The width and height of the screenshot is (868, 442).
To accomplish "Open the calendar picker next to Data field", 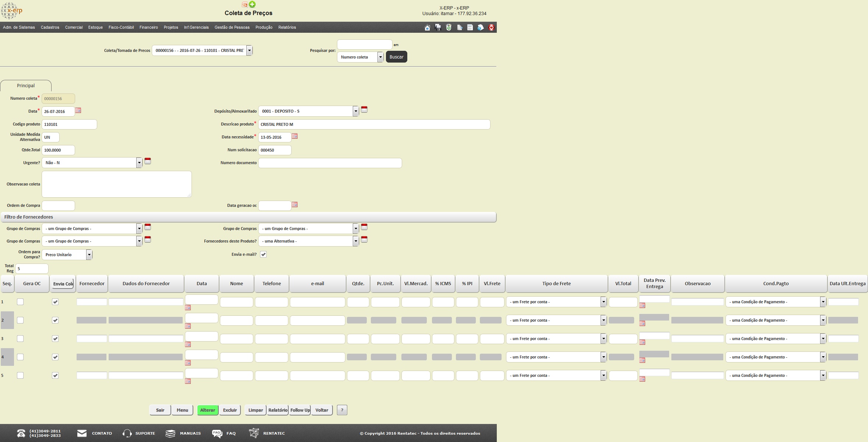I will (78, 110).
